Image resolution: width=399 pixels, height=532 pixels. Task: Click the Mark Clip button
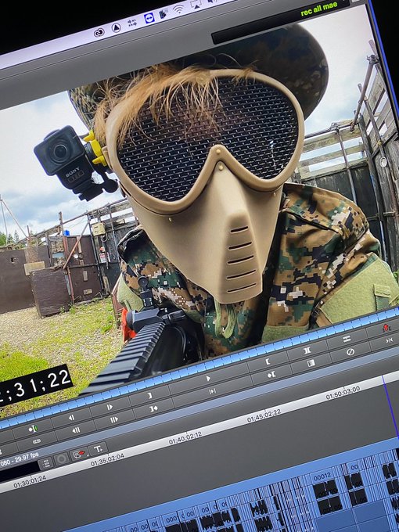tap(307, 350)
